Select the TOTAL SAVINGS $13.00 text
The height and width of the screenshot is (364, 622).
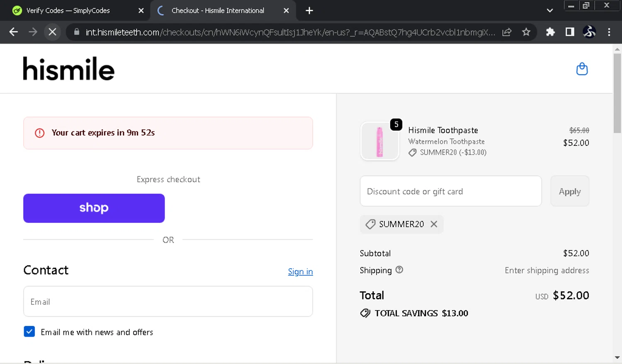(x=421, y=313)
